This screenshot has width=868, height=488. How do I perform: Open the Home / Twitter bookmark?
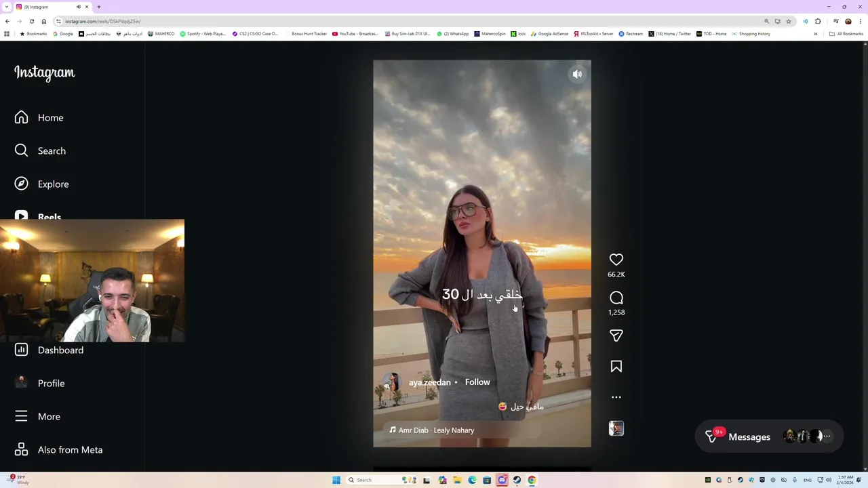670,34
